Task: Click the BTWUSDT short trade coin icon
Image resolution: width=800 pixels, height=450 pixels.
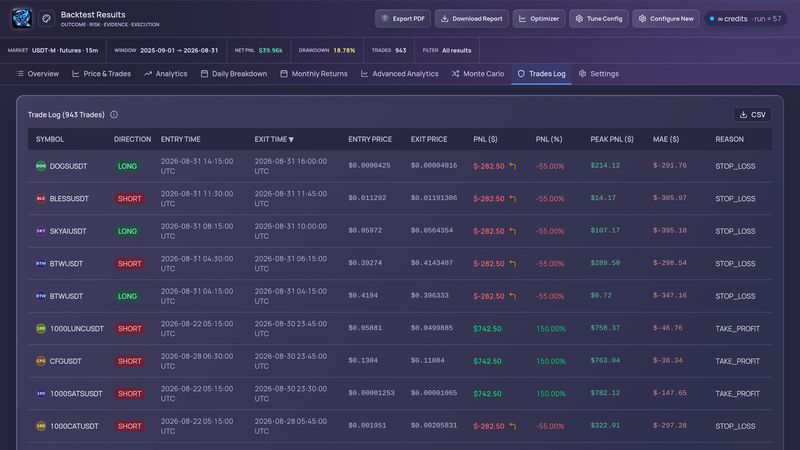Action: [41, 263]
